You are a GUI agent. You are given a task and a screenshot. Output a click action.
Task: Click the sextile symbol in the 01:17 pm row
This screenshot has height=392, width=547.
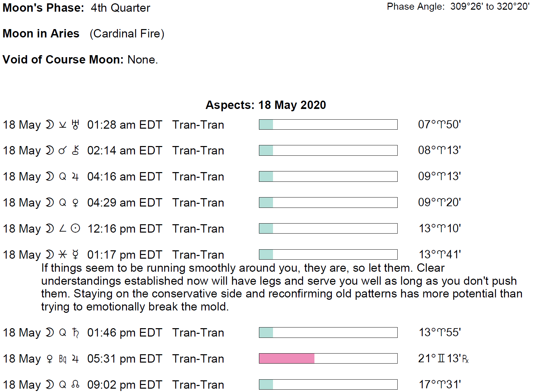click(62, 255)
